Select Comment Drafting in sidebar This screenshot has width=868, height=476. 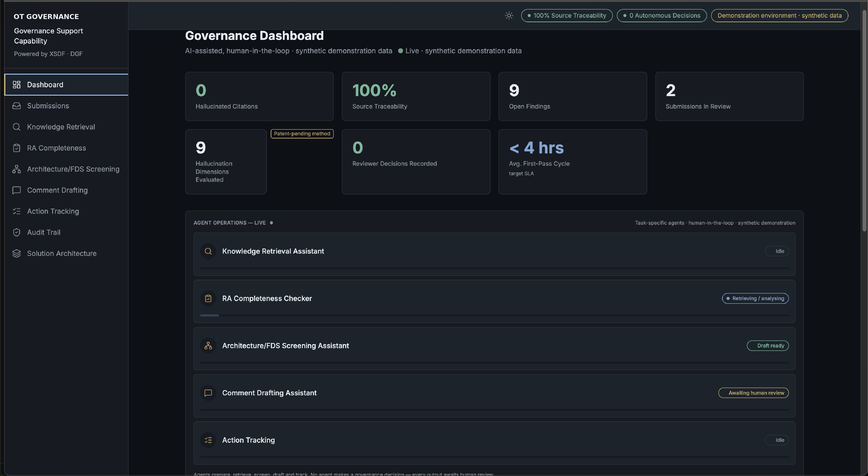point(66,190)
